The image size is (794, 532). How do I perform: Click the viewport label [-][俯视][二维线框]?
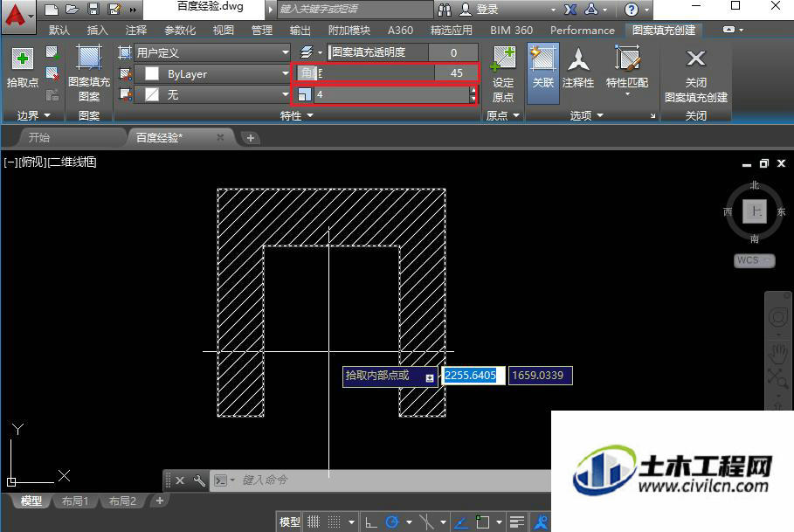pos(50,162)
